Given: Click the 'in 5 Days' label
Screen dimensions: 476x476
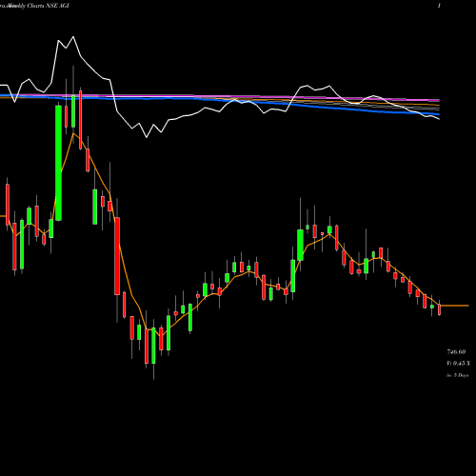Looking at the screenshot, I should click(x=457, y=375).
